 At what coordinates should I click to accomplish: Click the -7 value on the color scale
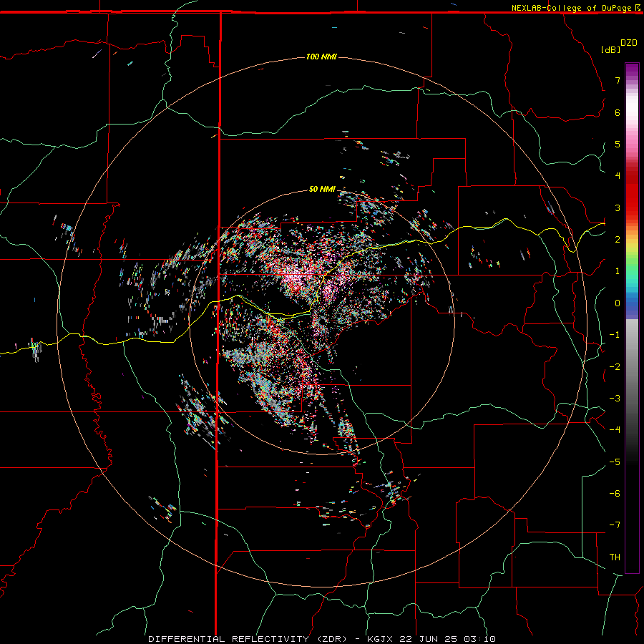(615, 525)
